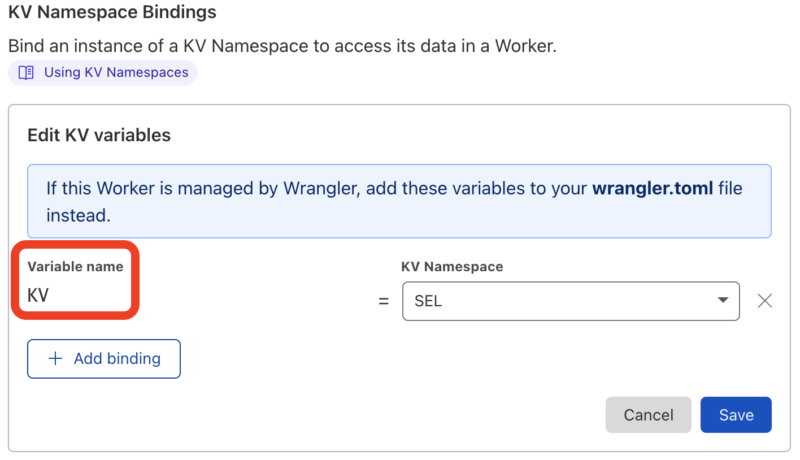Click the Edit KV variables heading
This screenshot has width=800, height=460.
coord(99,135)
